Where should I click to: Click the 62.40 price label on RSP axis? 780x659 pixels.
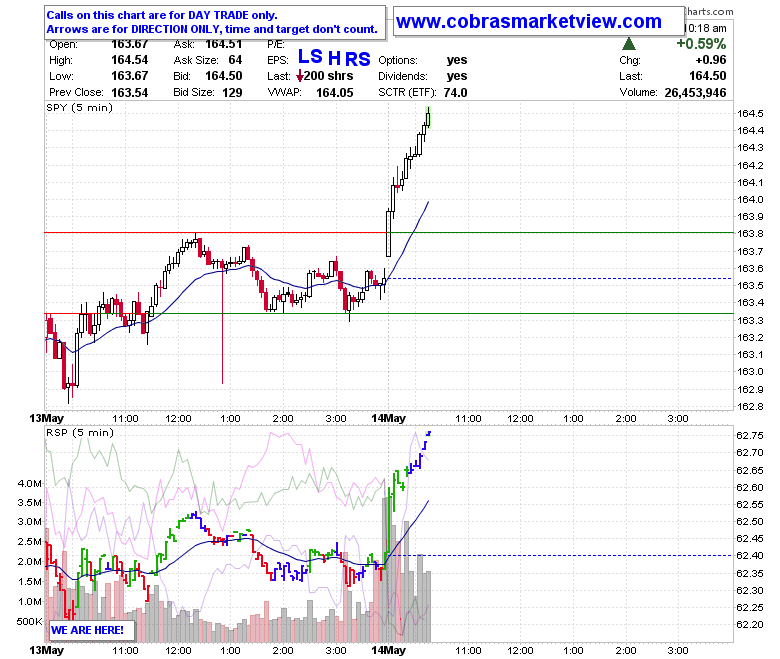pos(750,556)
